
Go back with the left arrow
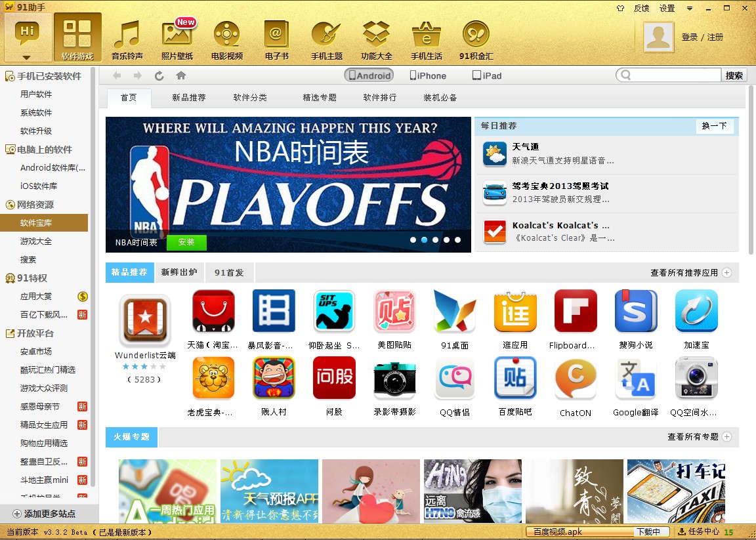[117, 75]
